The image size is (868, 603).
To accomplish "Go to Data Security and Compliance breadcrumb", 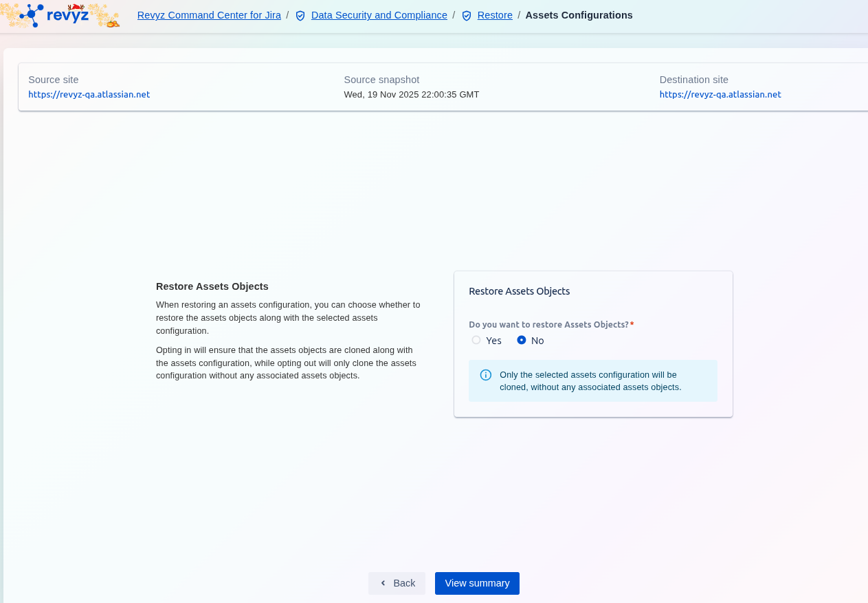I will (379, 15).
